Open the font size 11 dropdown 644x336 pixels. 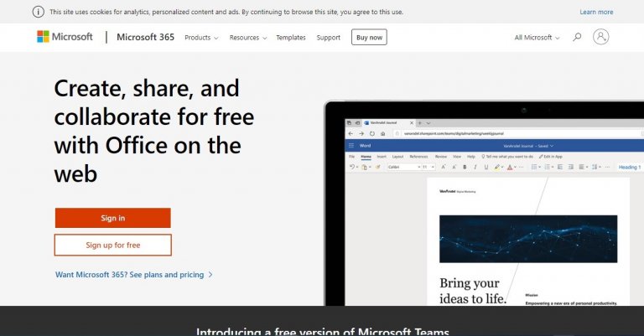point(428,167)
